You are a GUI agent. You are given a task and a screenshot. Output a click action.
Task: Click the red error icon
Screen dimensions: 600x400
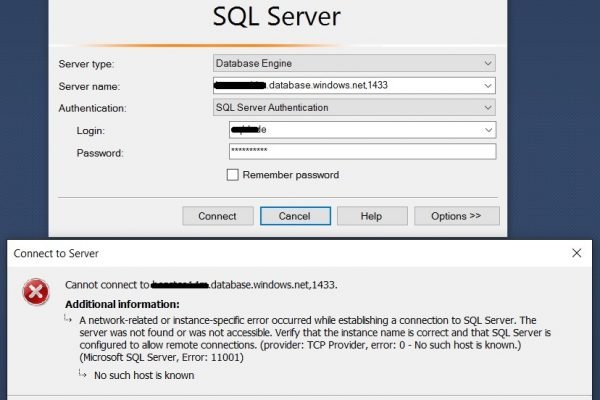pos(36,292)
